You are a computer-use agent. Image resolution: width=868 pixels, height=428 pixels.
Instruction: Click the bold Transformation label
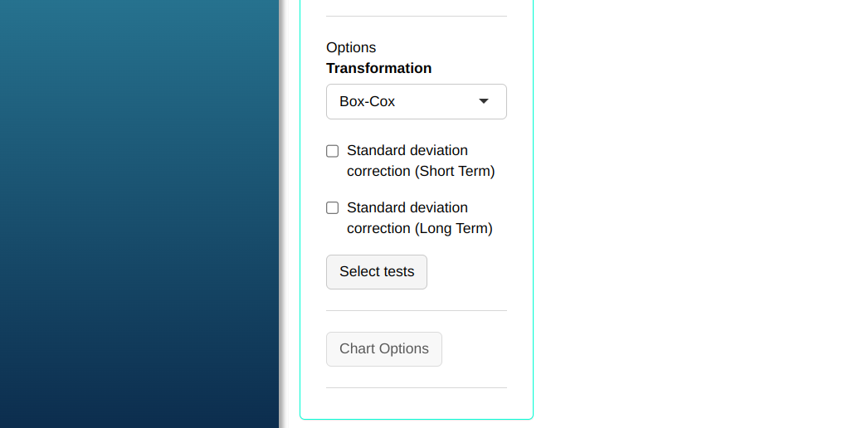378,68
